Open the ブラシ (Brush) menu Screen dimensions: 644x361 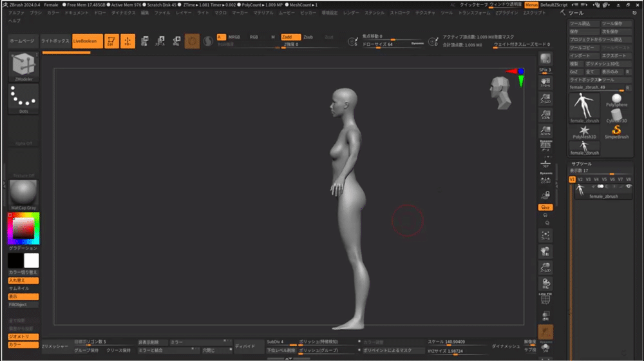point(35,13)
